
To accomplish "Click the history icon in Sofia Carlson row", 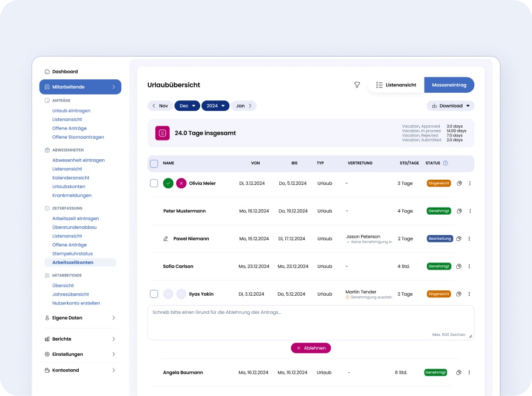I will [x=459, y=267].
